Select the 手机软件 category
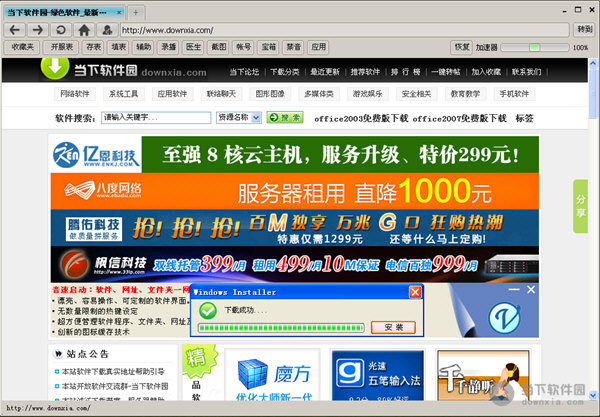600x417 pixels. pos(514,94)
